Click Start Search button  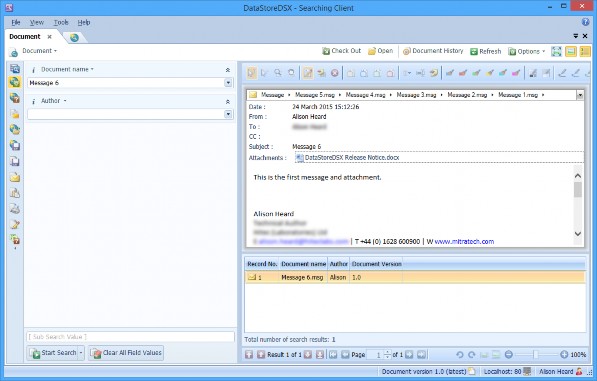click(53, 353)
